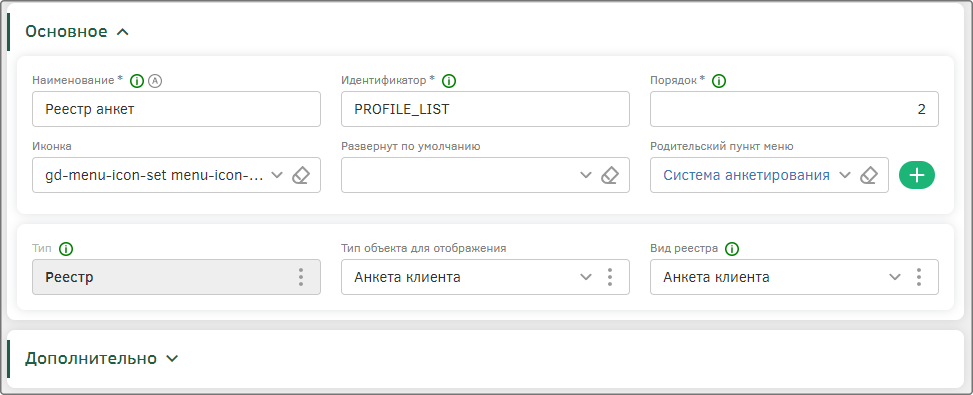The height and width of the screenshot is (395, 973).
Task: Open the Иконка dropdown arrow
Action: point(277,175)
